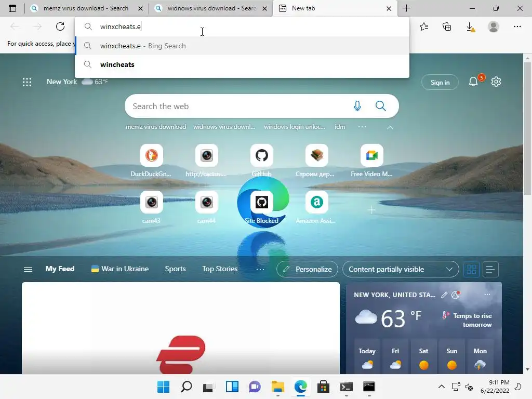Show hidden system tray icons
This screenshot has width=532, height=399.
[x=442, y=387]
